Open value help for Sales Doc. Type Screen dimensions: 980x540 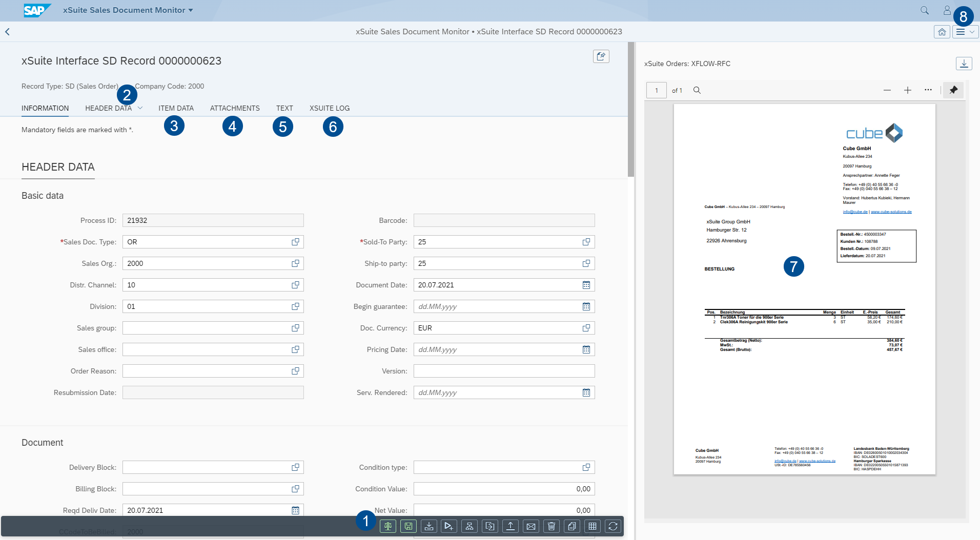(296, 242)
